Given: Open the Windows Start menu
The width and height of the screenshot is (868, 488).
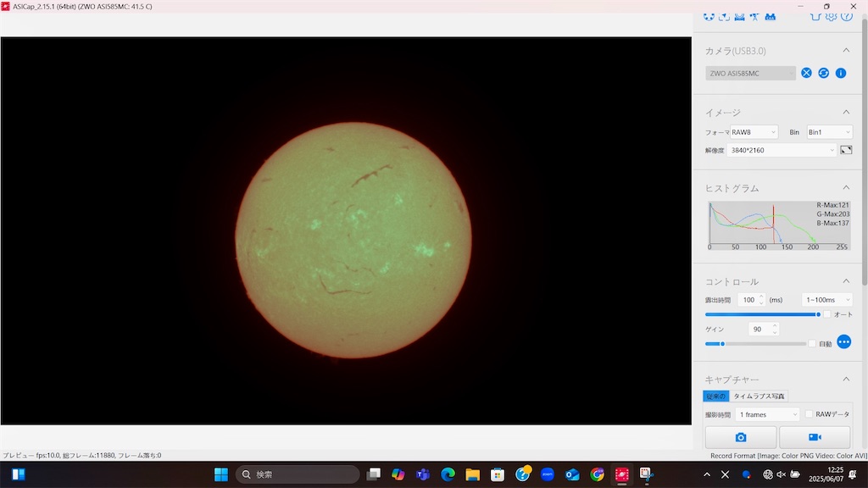Looking at the screenshot, I should pyautogui.click(x=221, y=474).
